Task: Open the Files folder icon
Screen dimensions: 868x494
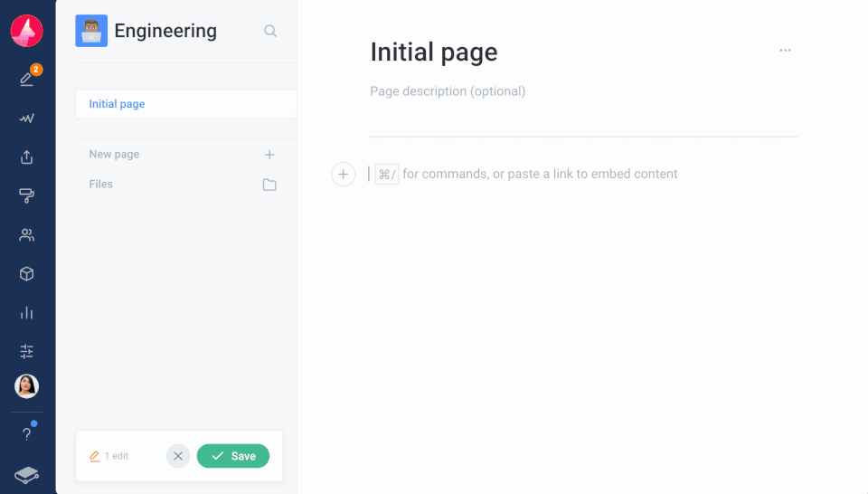Action: point(269,185)
